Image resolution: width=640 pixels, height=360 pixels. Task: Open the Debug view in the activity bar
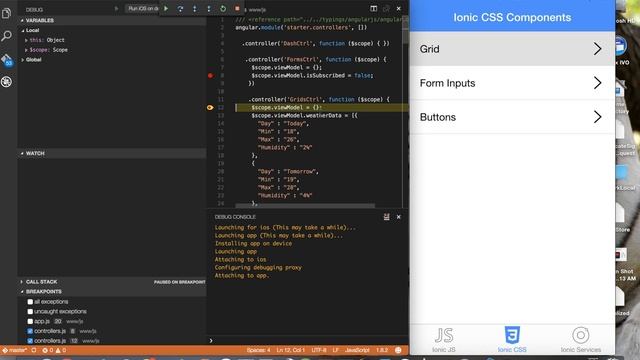point(7,82)
